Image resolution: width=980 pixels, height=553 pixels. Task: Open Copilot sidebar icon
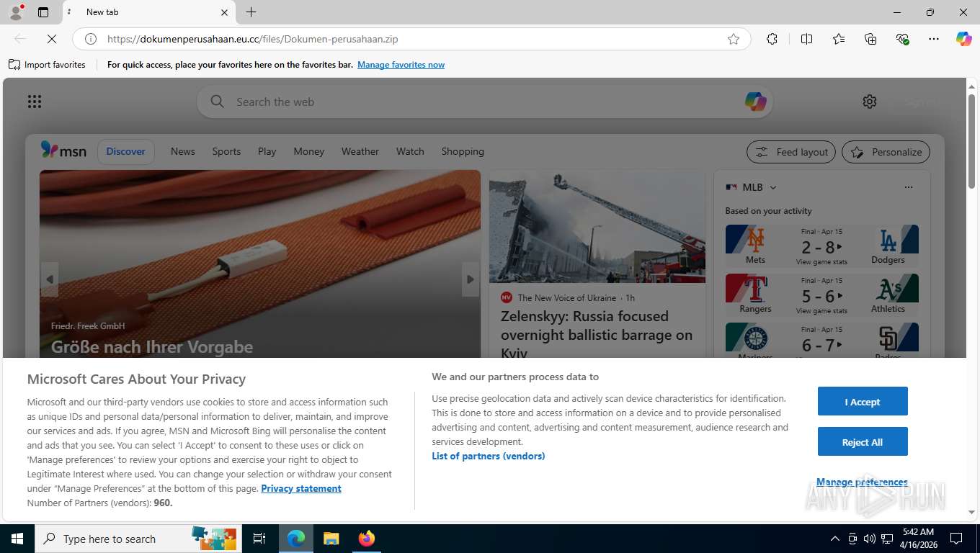click(x=964, y=39)
